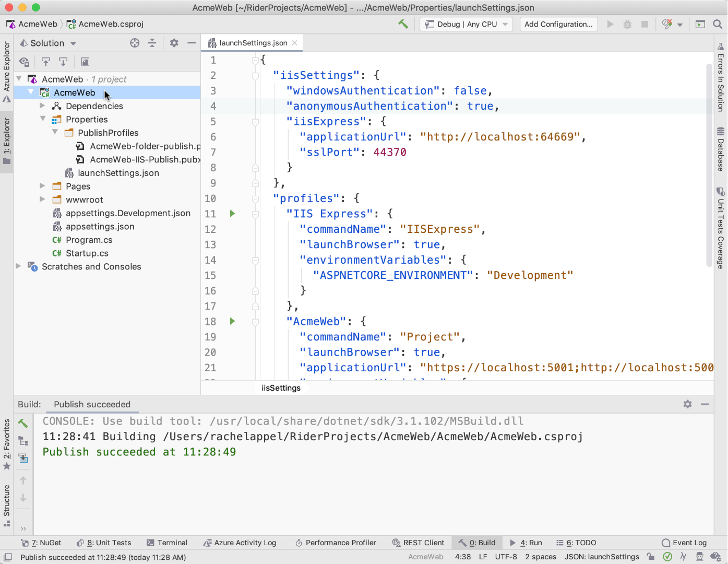Hide the Solution panel with minus icon
This screenshot has width=728, height=564.
192,43
